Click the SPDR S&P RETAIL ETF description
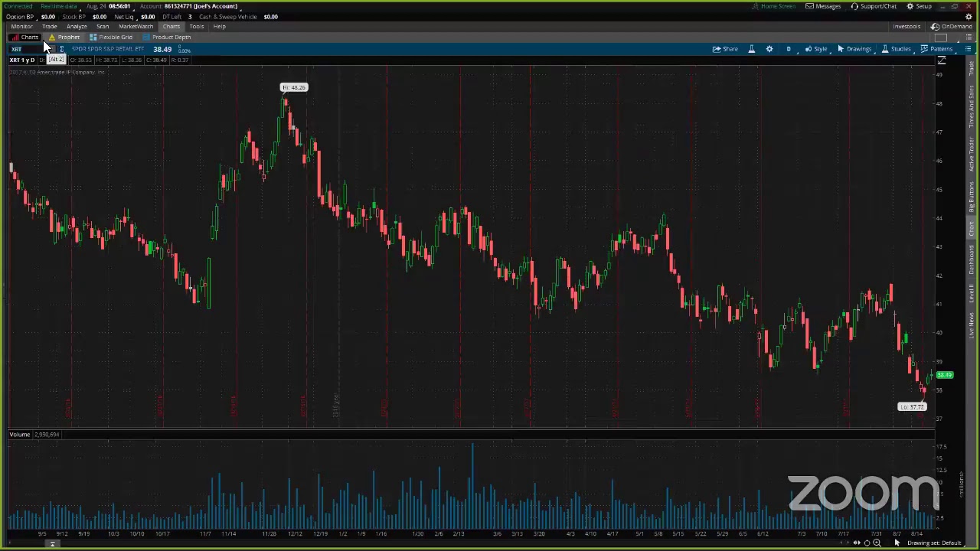 point(107,49)
